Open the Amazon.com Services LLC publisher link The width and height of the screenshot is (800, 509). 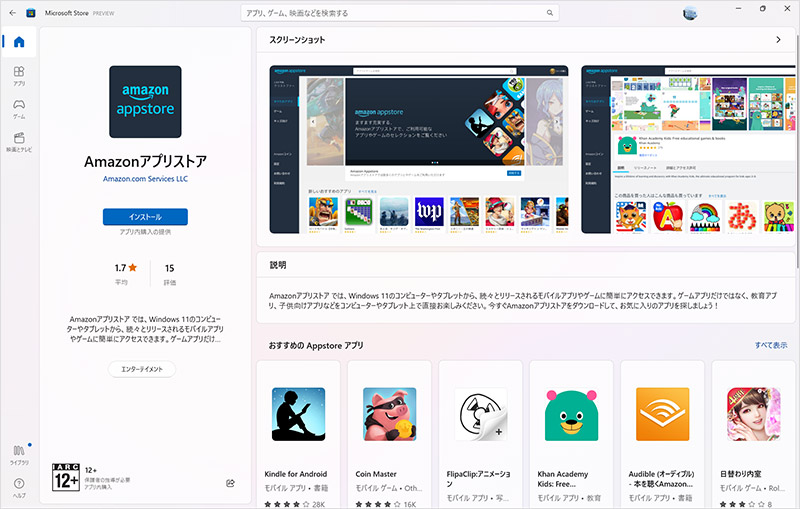point(145,179)
